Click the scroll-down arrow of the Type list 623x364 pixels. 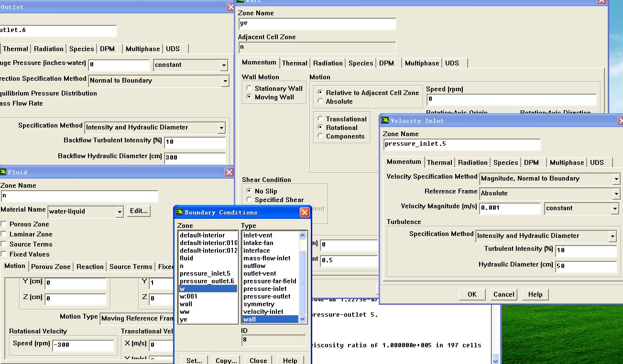pyautogui.click(x=302, y=319)
